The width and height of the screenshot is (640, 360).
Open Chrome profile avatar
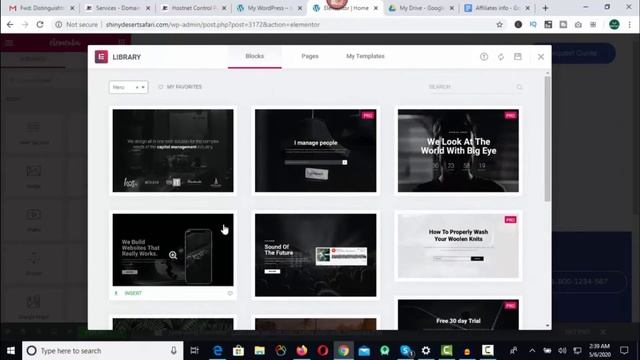pyautogui.click(x=614, y=24)
